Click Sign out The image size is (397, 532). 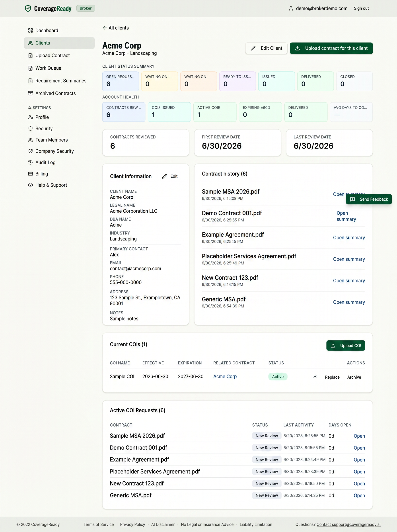click(361, 8)
